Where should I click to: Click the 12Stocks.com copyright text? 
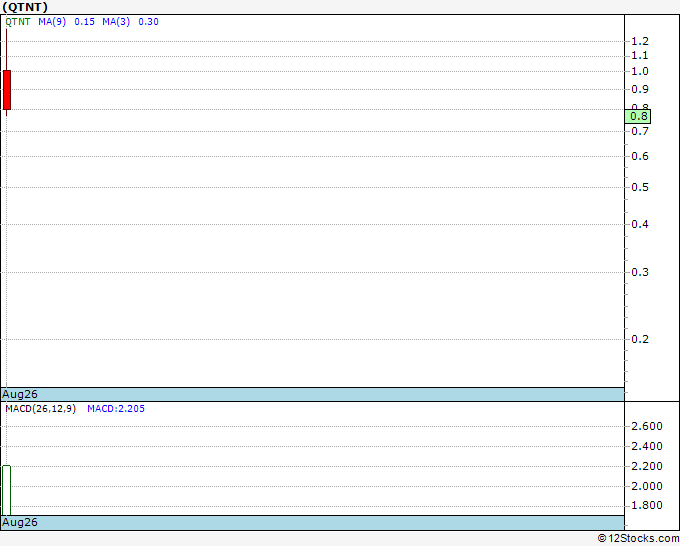click(x=638, y=538)
